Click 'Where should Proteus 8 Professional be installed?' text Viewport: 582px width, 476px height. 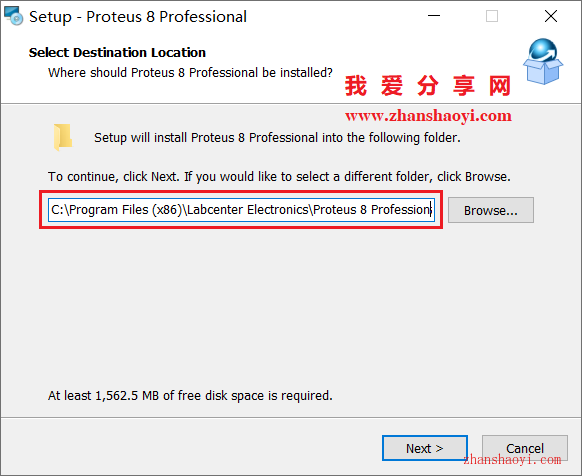(x=190, y=72)
